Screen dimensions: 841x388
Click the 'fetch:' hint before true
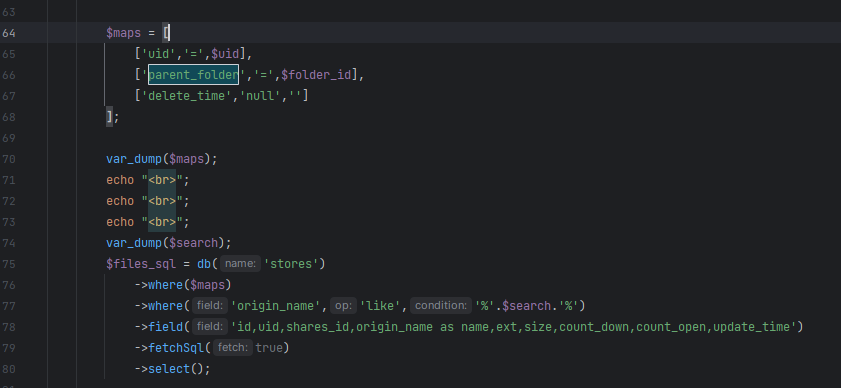coord(233,348)
